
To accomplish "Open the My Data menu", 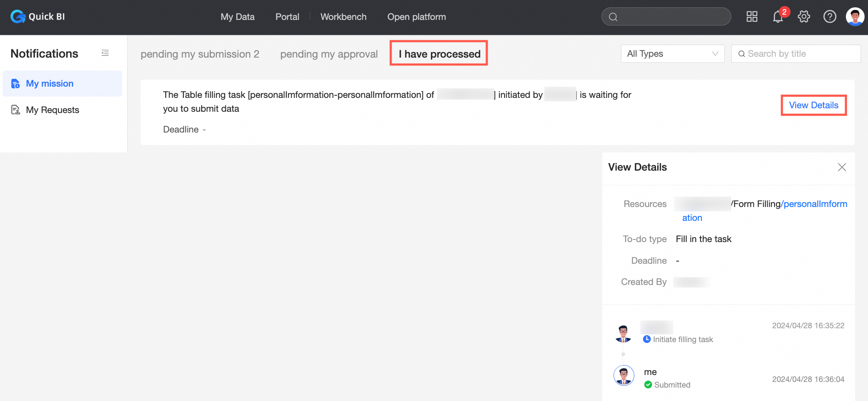I will (238, 17).
